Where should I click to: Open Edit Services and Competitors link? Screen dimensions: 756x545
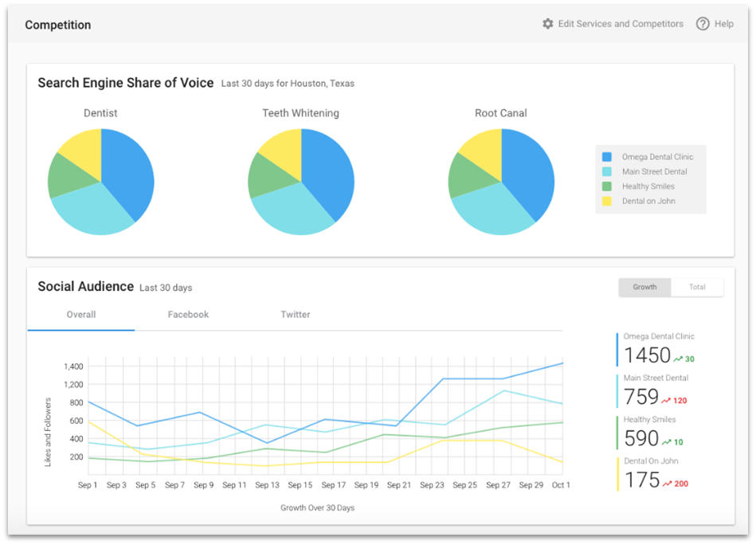[x=621, y=24]
